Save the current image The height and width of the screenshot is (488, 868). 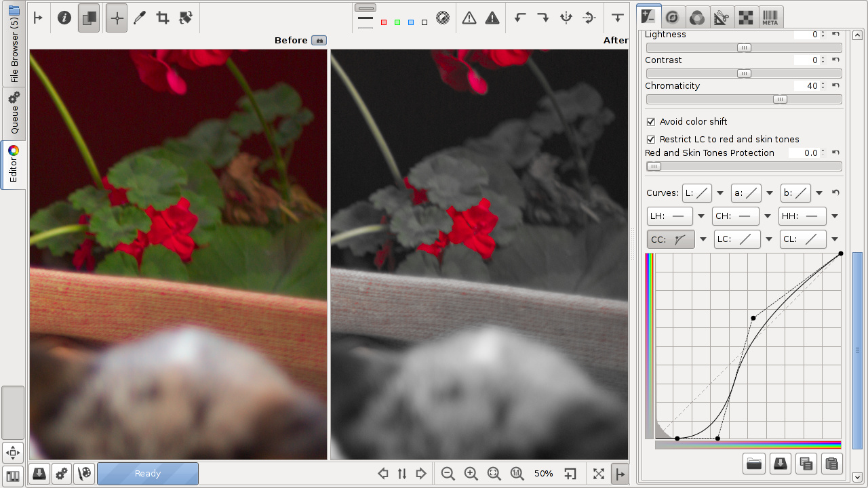click(x=39, y=474)
